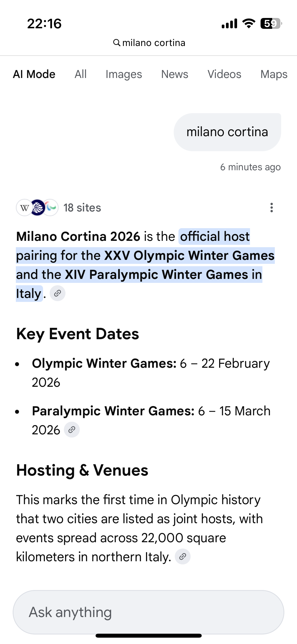This screenshot has width=297, height=644.
Task: Tap the Ask anything input field
Action: (148, 612)
